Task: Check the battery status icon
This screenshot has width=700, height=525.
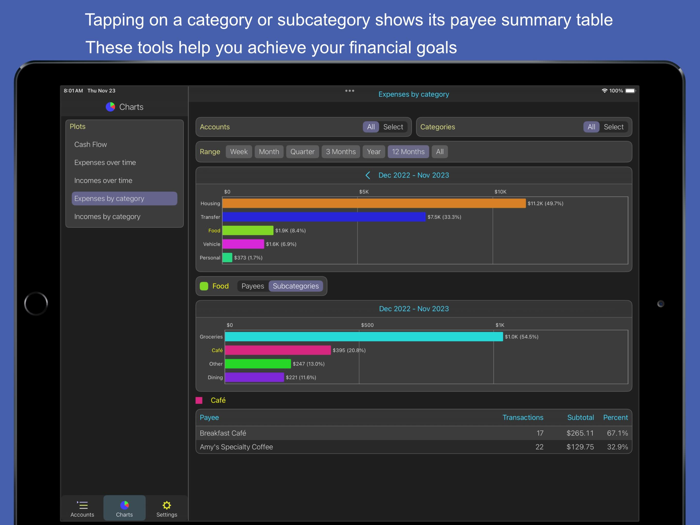Action: point(630,91)
